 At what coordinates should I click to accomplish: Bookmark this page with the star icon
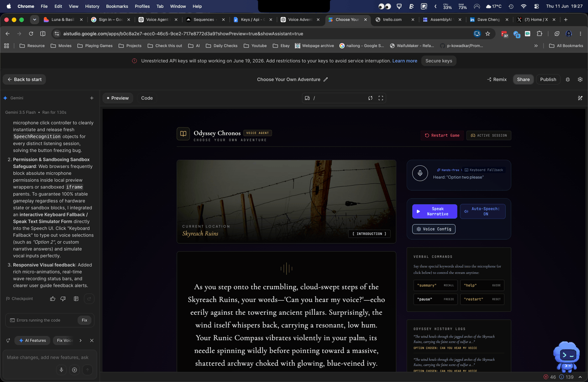(x=488, y=34)
